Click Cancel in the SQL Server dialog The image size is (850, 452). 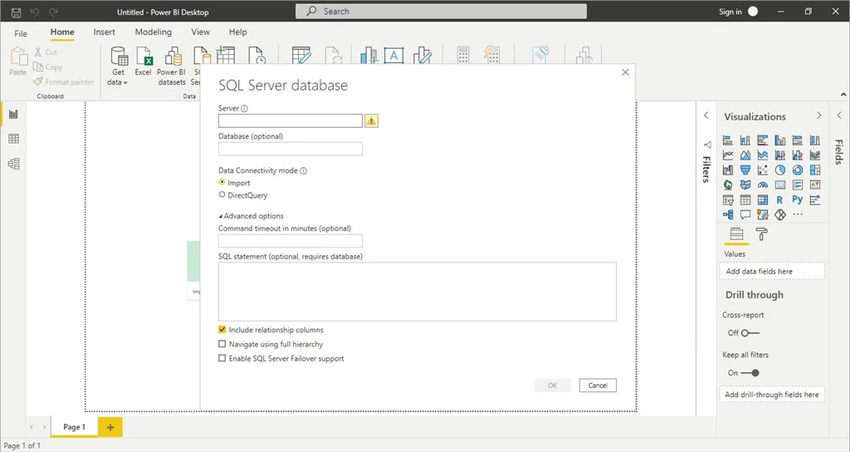(597, 385)
